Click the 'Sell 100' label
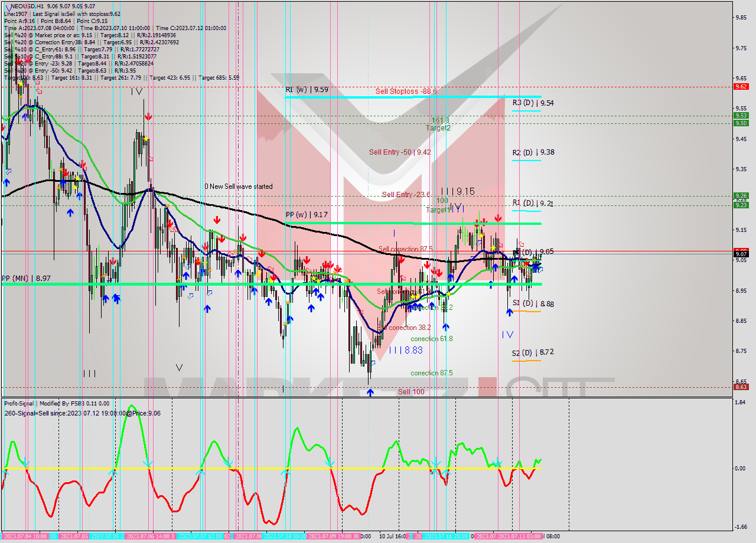The width and height of the screenshot is (756, 543). pyautogui.click(x=410, y=392)
